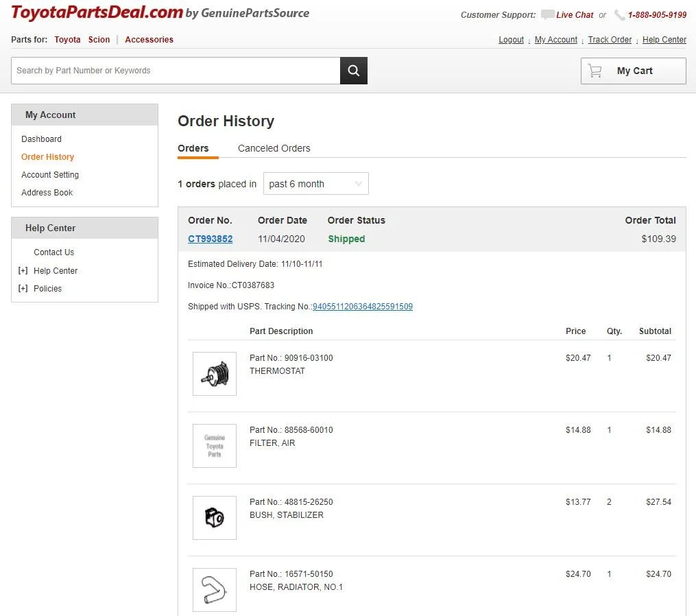Click the phone icon beside support number
The image size is (696, 616).
(x=620, y=15)
